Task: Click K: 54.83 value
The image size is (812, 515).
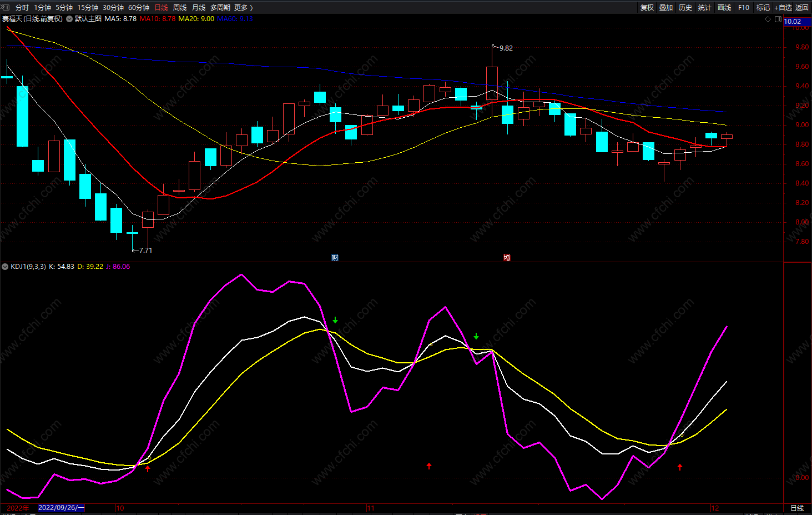Action: click(62, 266)
